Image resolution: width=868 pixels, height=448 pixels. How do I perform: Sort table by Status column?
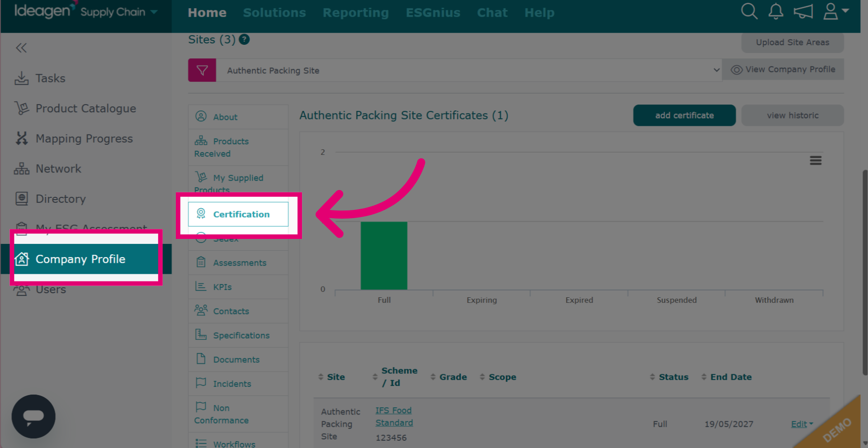[x=669, y=377]
